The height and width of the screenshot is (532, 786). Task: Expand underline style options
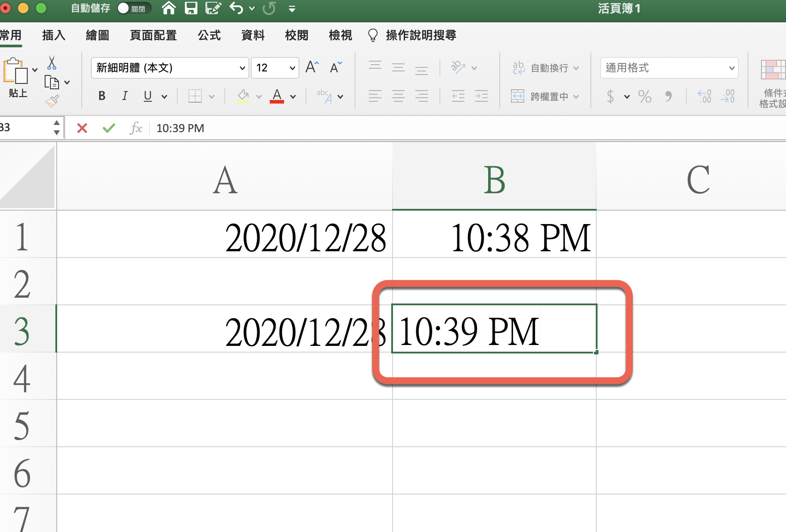[164, 96]
